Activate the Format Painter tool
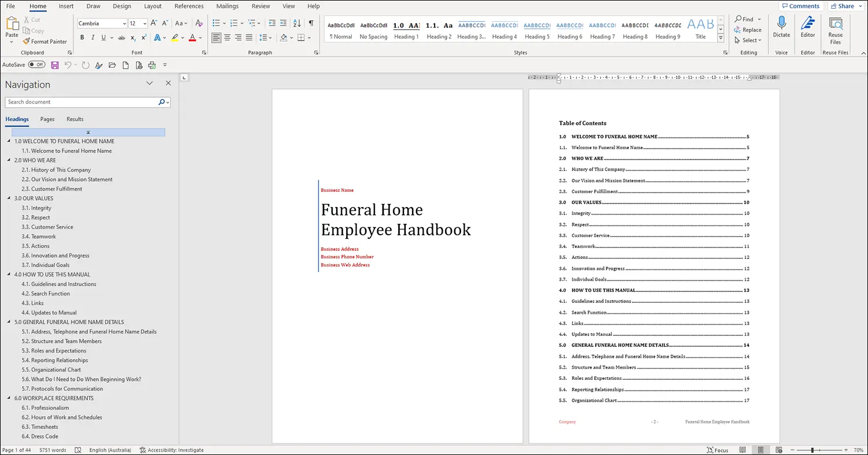868x455 pixels. tap(45, 42)
